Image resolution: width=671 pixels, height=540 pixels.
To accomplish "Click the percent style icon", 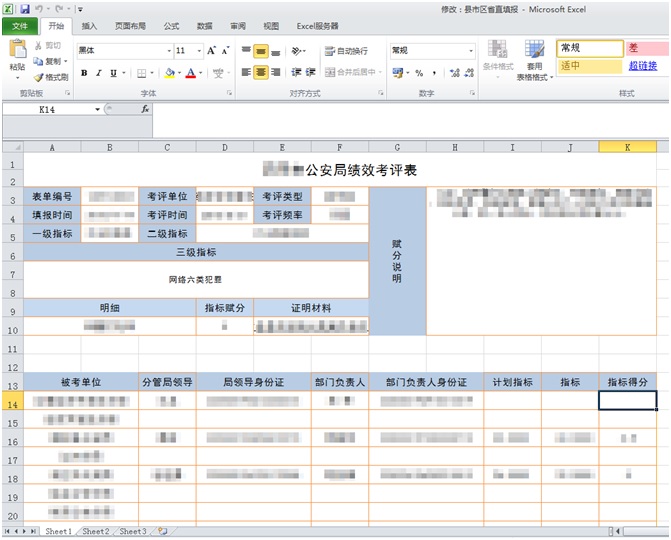I will [x=419, y=73].
